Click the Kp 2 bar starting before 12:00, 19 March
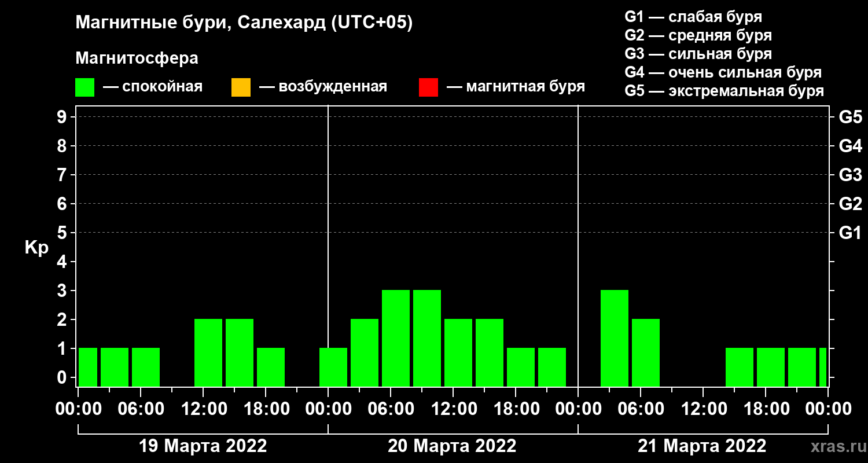 click(208, 352)
